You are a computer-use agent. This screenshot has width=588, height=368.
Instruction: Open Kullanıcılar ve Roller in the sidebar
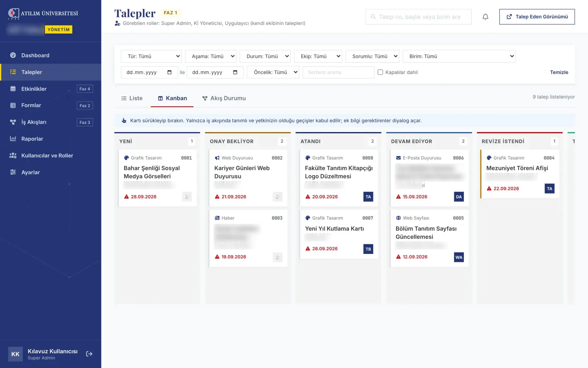51,156
